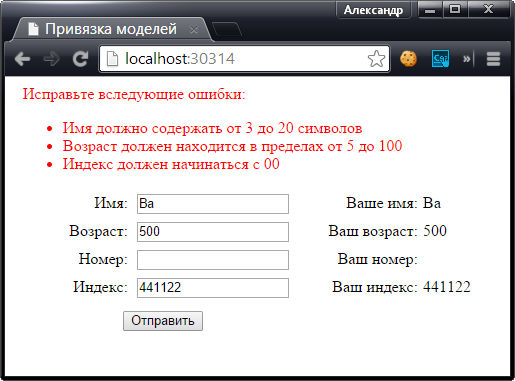Click the Возраст: form label
Screen dimensions: 515x381
(99, 231)
